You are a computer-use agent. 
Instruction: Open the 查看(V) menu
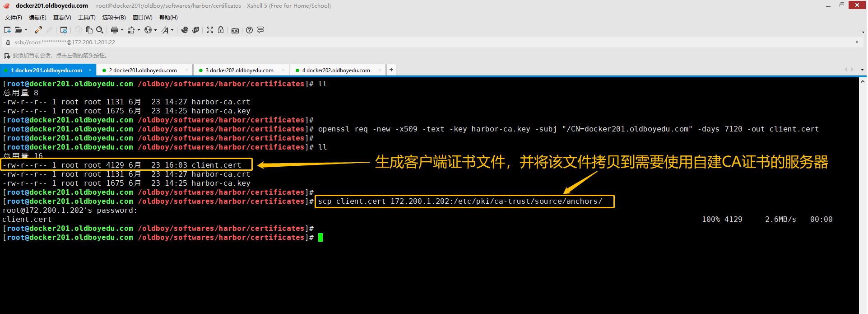coord(62,18)
